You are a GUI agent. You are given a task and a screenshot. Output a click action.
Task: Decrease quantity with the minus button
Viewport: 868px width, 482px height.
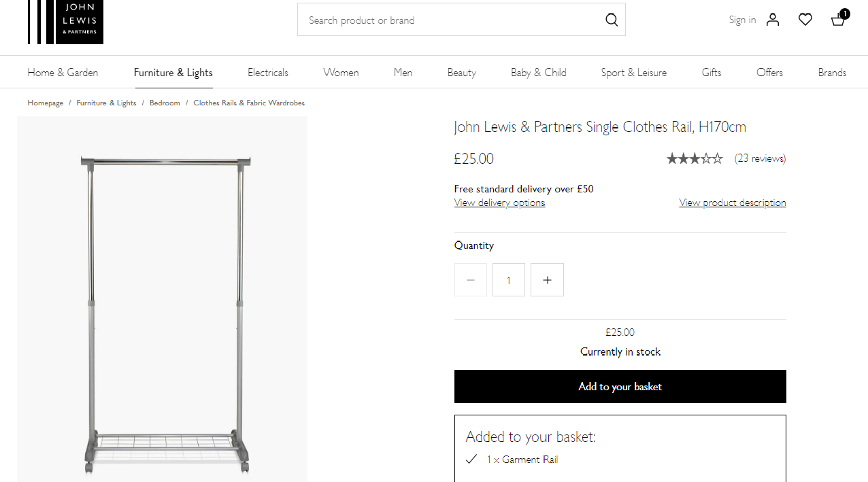[471, 280]
